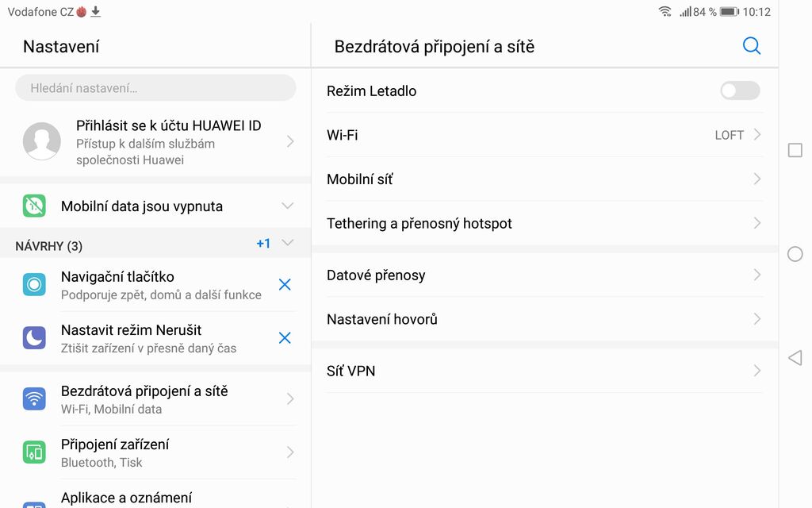
Task: Click the HUAWEI ID account avatar icon
Action: [x=40, y=141]
